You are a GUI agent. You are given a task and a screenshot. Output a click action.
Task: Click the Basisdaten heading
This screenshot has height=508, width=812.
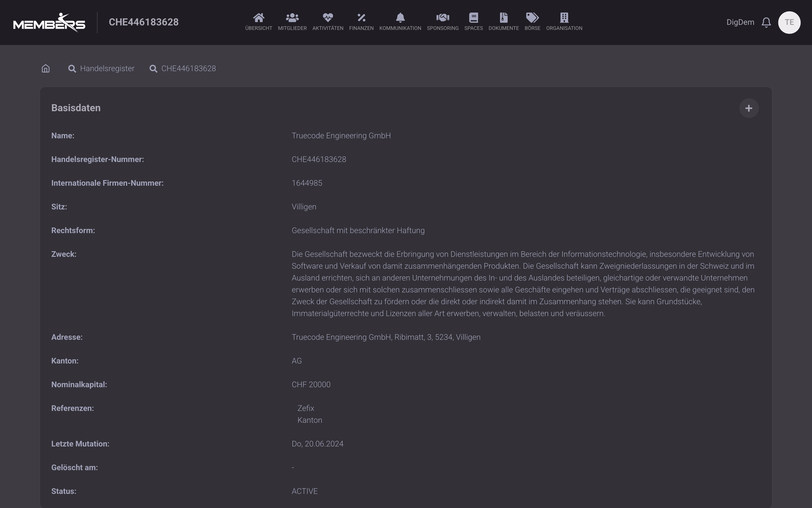click(76, 108)
